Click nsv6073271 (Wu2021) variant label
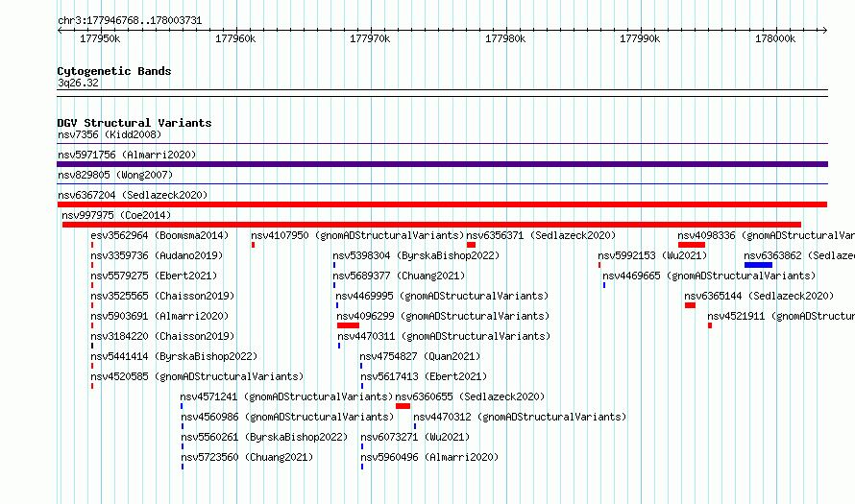 point(415,437)
